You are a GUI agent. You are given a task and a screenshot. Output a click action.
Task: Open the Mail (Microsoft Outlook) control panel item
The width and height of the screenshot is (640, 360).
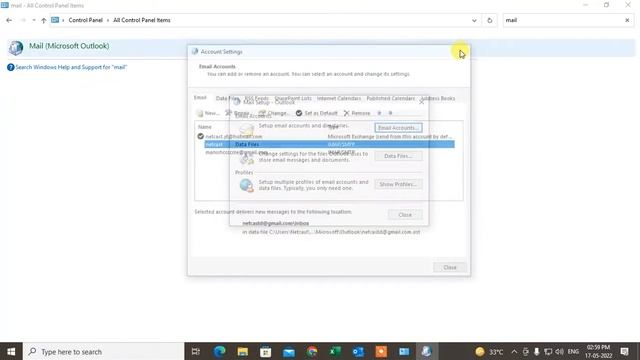(69, 46)
